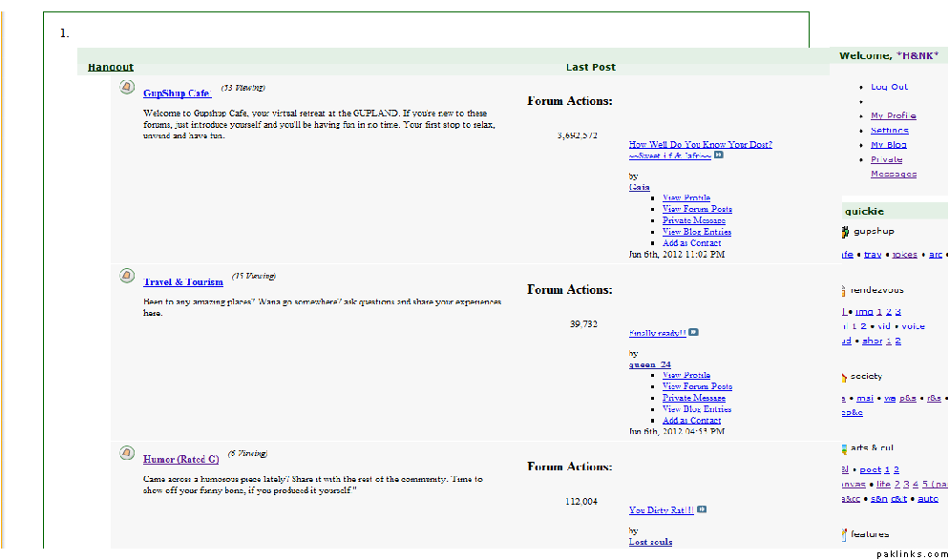The width and height of the screenshot is (949, 560).
Task: Click the features icon in quickie sidebar
Action: (x=845, y=534)
